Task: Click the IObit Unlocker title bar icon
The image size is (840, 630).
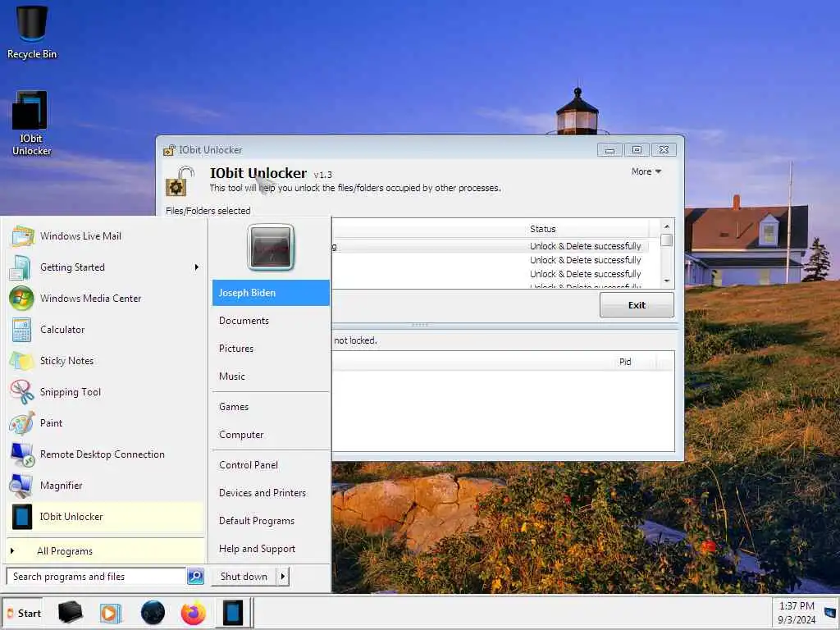Action: 169,151
